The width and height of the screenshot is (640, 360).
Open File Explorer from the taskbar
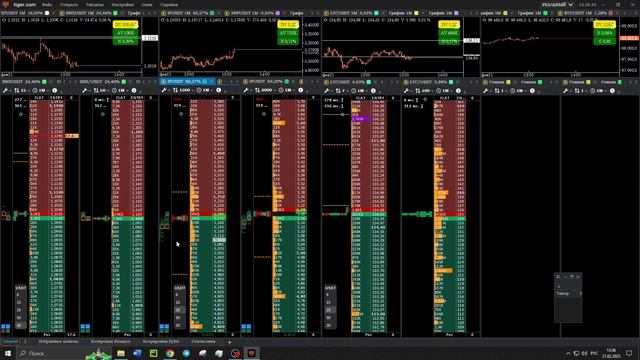tap(121, 353)
